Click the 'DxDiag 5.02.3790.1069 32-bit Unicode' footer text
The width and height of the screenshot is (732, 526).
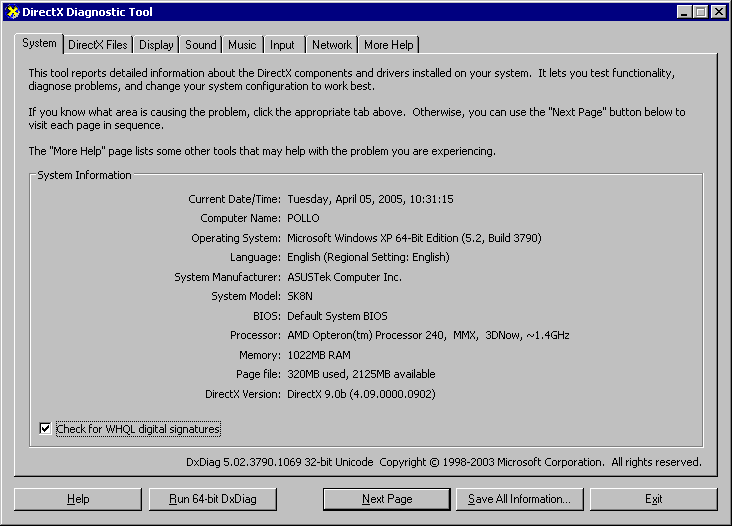click(280, 462)
